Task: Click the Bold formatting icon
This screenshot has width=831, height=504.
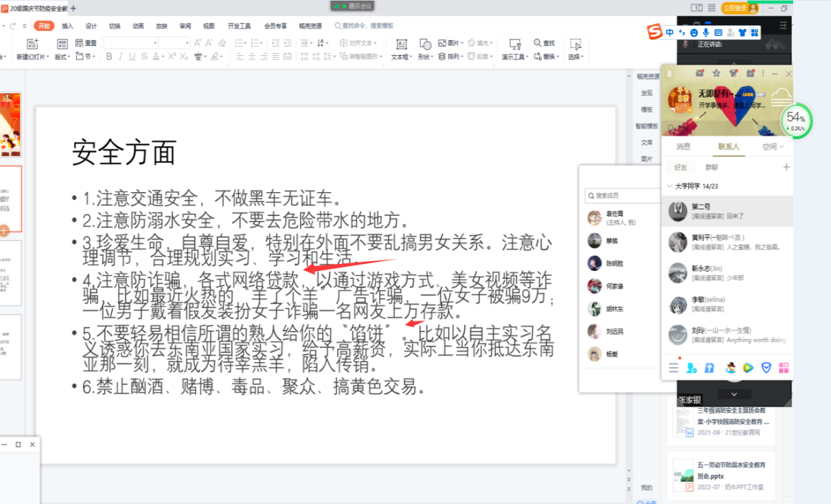Action: pos(109,57)
